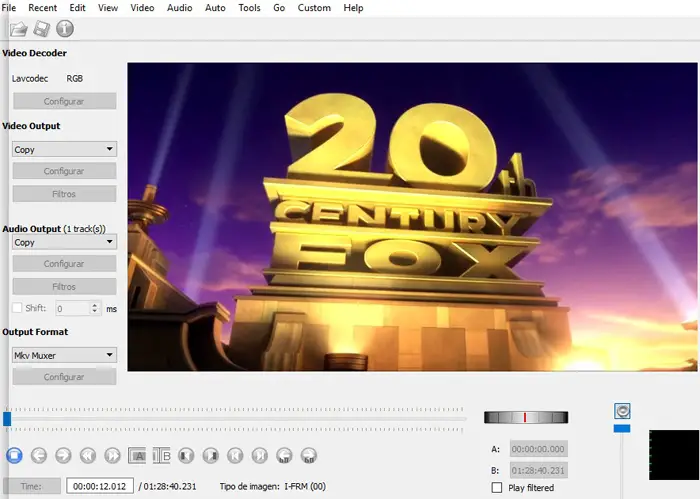The width and height of the screenshot is (700, 499).
Task: Search for the next black frame
Action: [x=210, y=456]
